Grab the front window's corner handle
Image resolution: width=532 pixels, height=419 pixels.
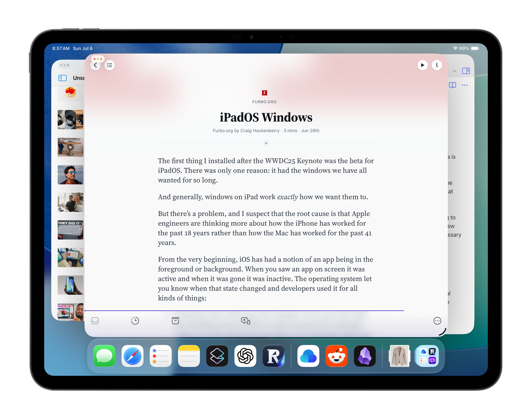442,331
